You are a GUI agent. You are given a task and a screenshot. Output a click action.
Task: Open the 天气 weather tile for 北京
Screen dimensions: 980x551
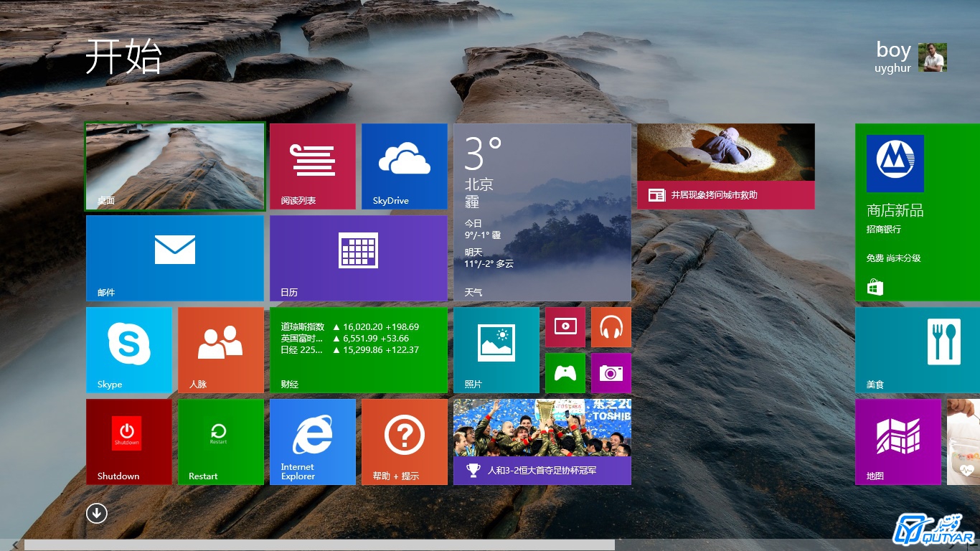pos(542,212)
